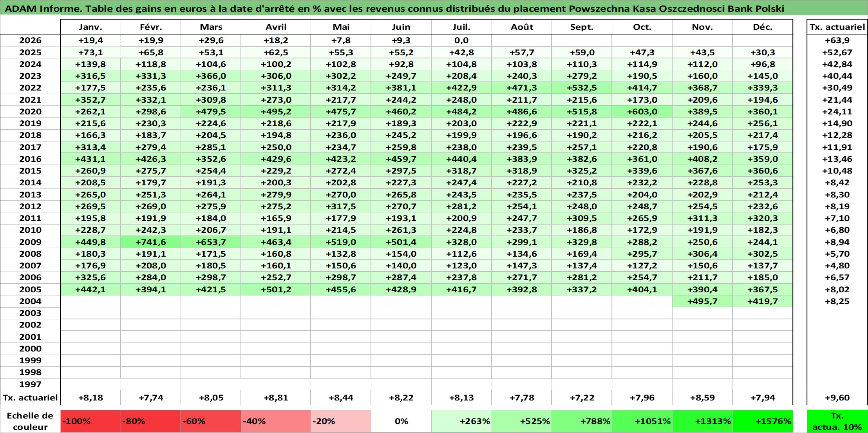Click cell value +741,6
This screenshot has width=868, height=433.
[151, 242]
